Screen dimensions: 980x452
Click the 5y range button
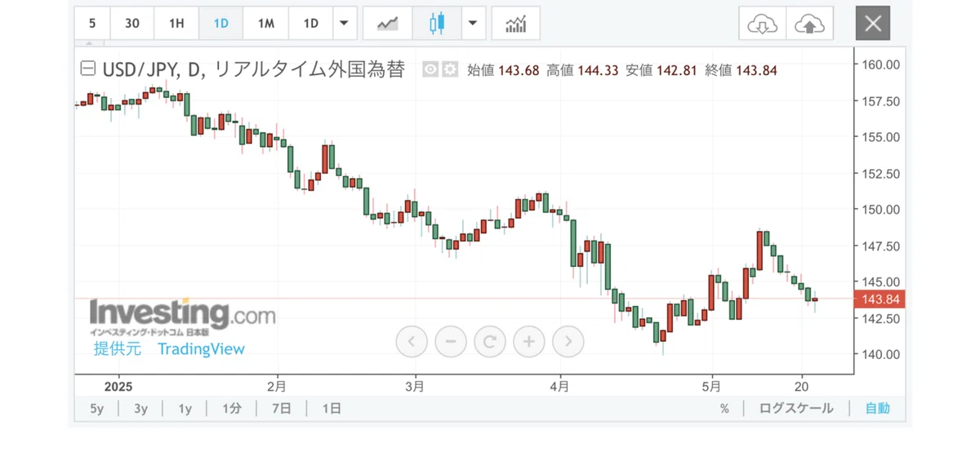(x=97, y=409)
